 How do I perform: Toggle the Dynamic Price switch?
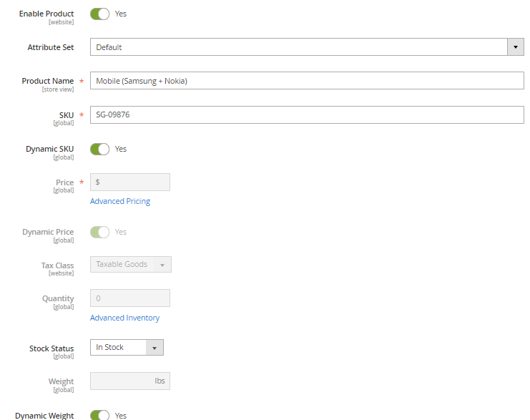click(x=99, y=232)
